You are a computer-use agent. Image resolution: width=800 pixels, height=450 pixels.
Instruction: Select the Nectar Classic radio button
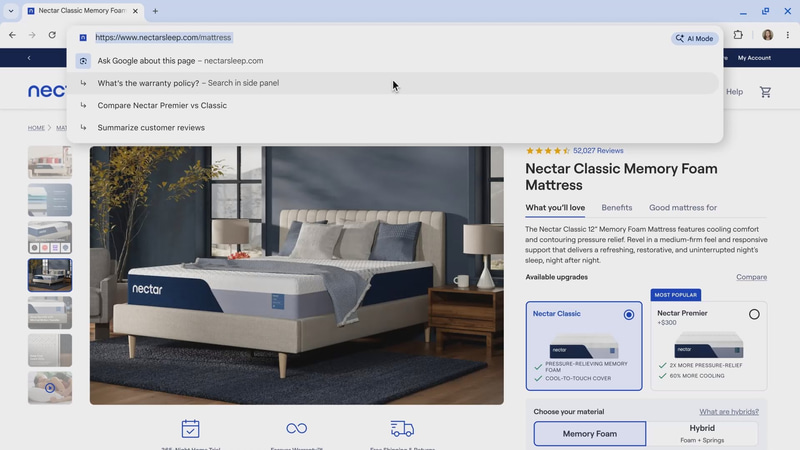pos(629,314)
